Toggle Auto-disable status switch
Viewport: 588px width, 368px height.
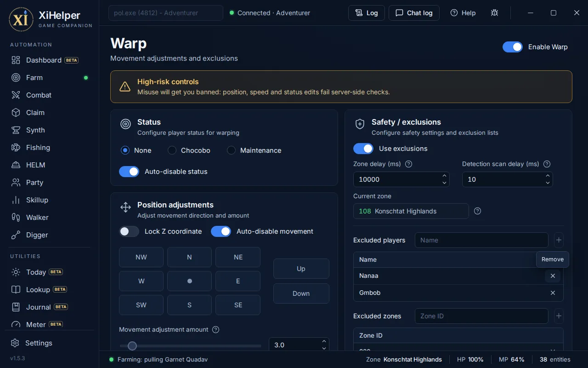pyautogui.click(x=129, y=172)
